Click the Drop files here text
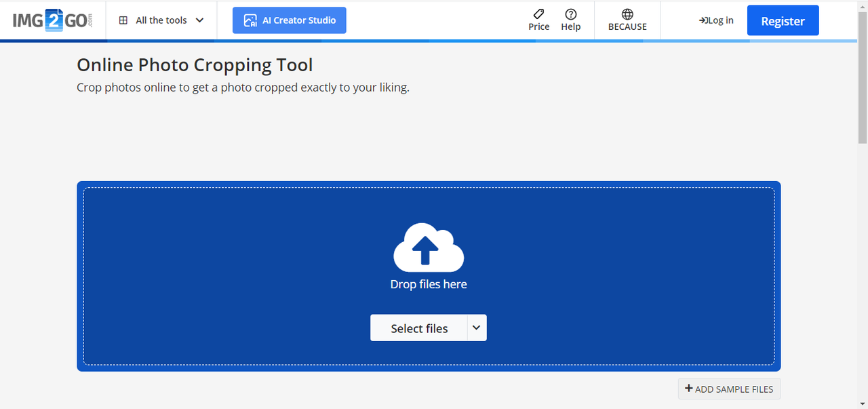Viewport: 868px width, 409px height. (429, 284)
